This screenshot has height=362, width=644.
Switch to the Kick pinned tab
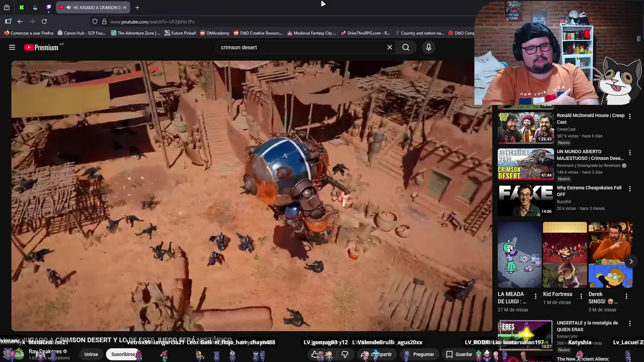pyautogui.click(x=22, y=8)
